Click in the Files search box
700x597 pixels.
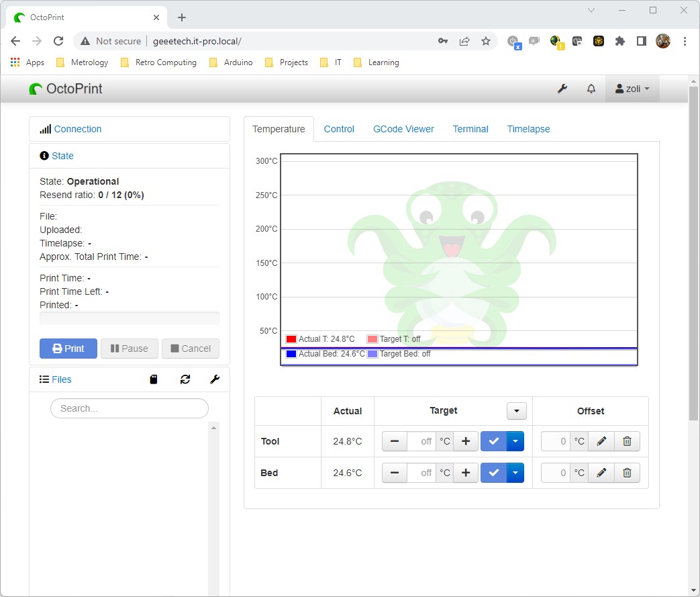(x=130, y=408)
